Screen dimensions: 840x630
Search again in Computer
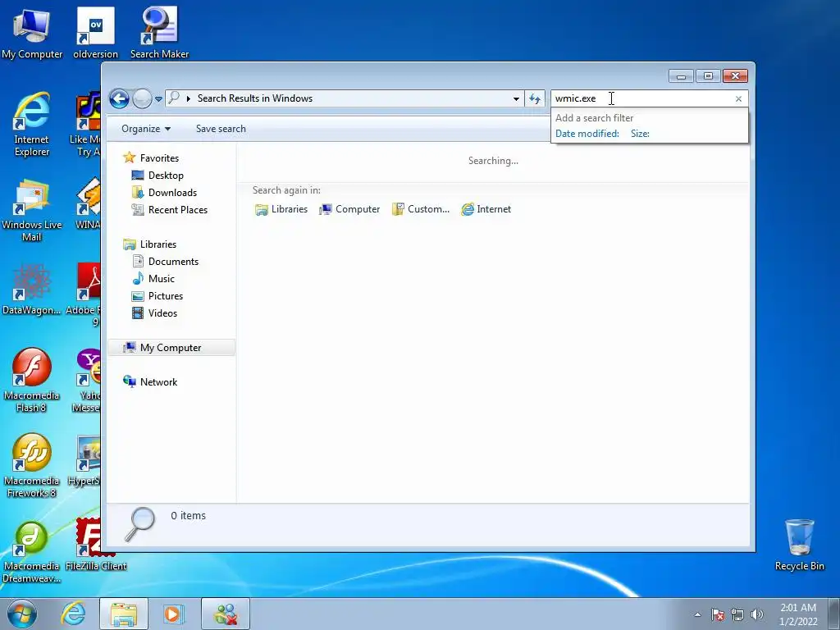click(349, 209)
